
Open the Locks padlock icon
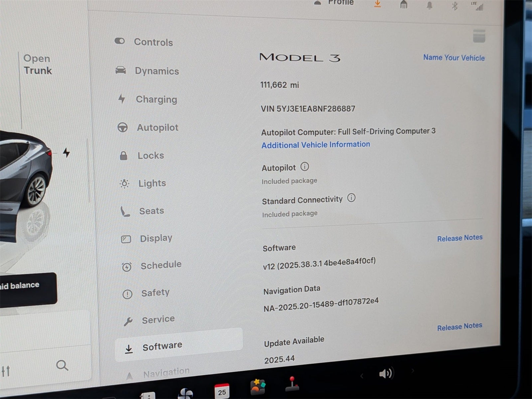click(x=124, y=155)
